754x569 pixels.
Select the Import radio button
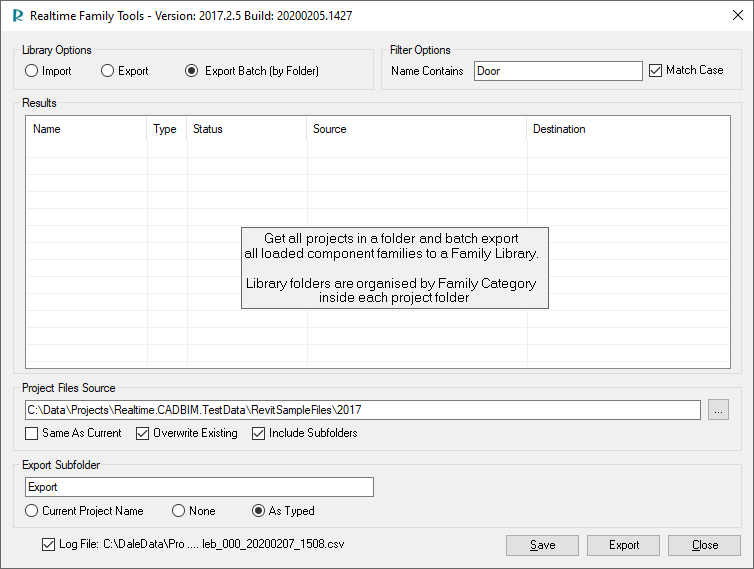31,71
